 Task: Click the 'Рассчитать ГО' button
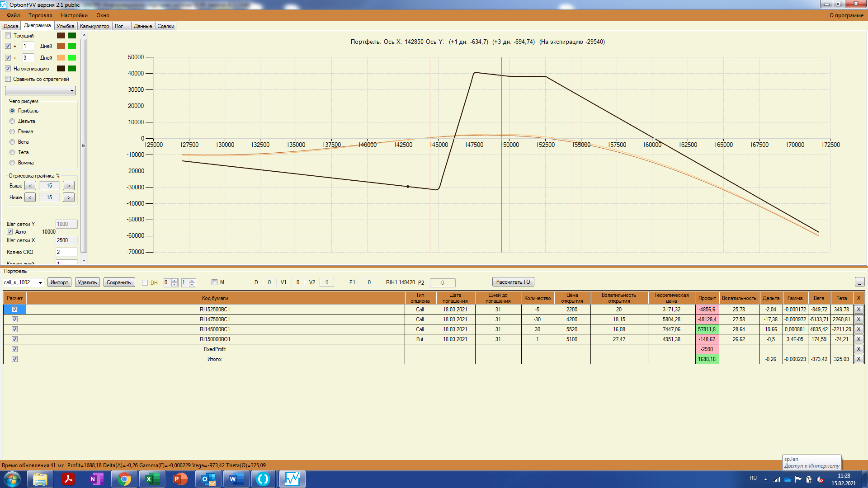513,282
